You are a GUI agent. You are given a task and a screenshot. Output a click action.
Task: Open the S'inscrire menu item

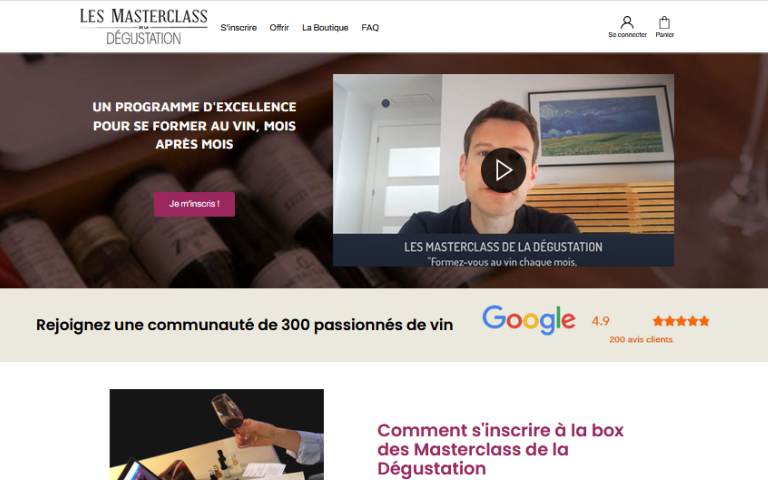click(239, 28)
